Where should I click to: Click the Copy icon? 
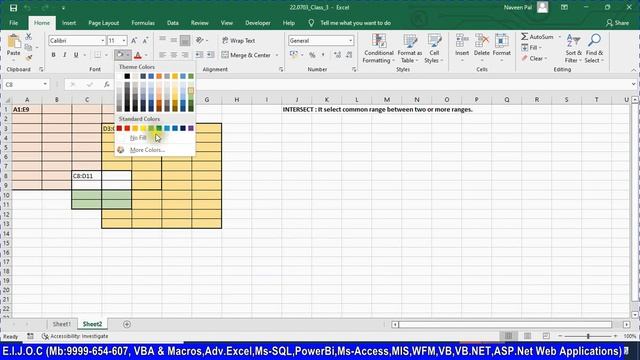(29, 48)
